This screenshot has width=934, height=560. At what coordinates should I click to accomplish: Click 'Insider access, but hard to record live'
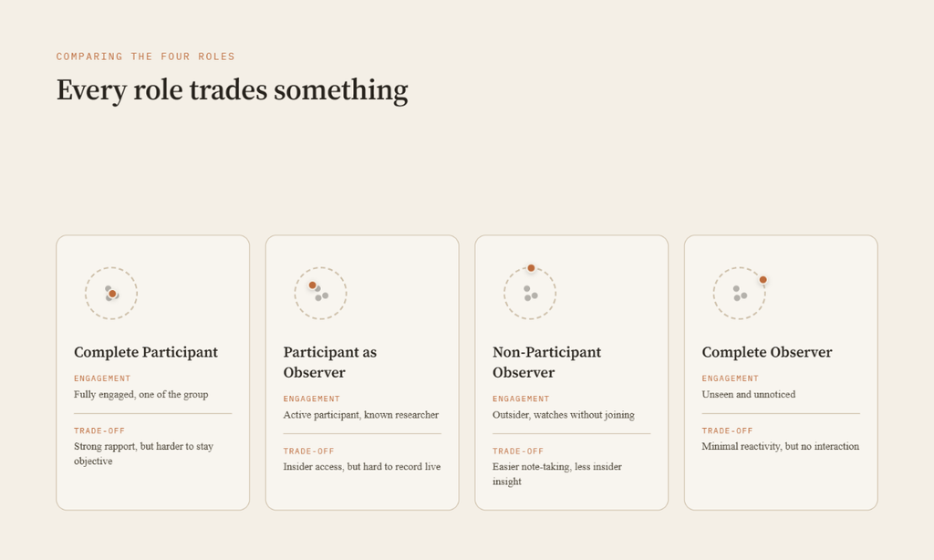pos(362,466)
